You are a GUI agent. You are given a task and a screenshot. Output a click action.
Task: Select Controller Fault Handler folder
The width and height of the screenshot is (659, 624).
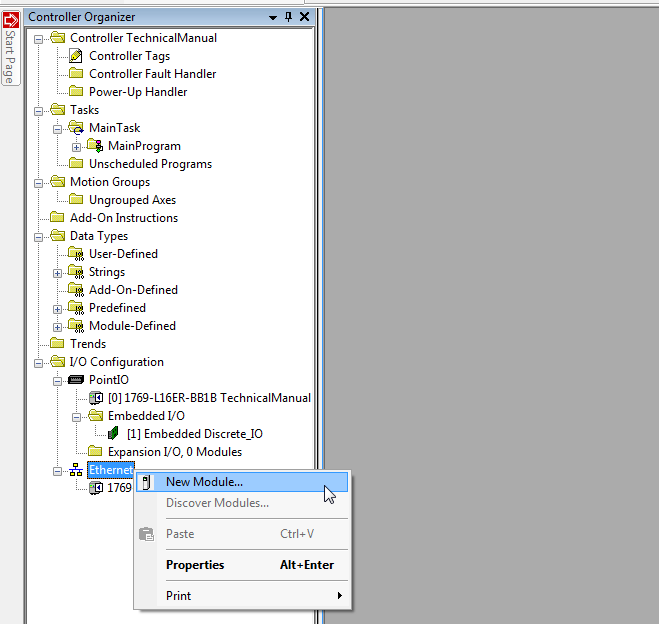[x=152, y=74]
